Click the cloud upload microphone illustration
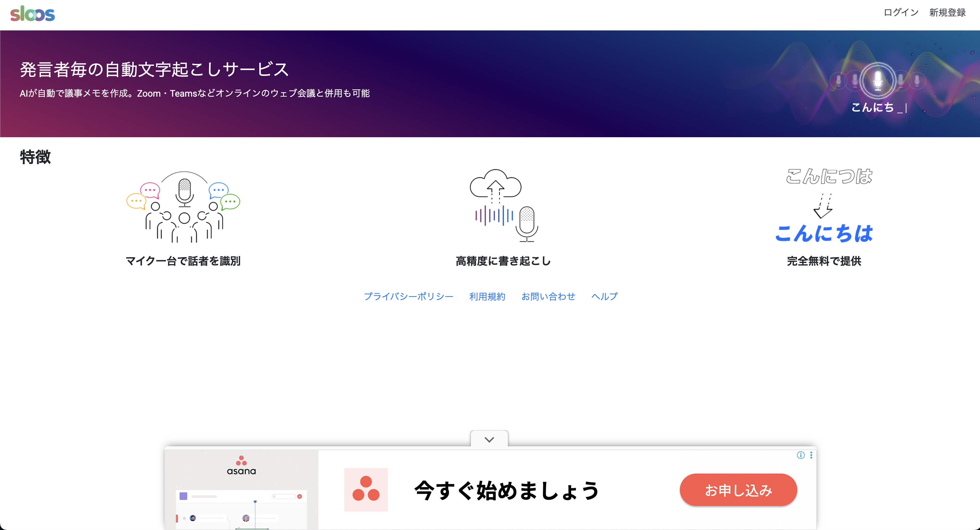980x530 pixels. (x=503, y=206)
